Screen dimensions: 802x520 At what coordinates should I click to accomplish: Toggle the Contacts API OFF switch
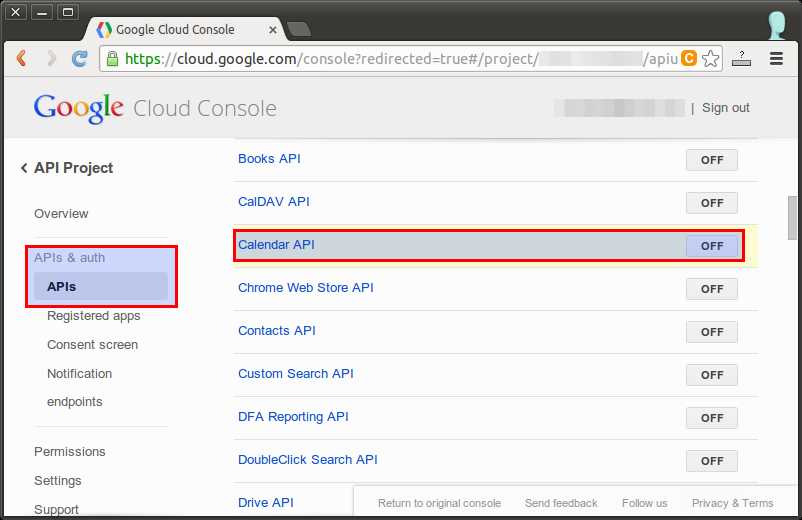(711, 332)
